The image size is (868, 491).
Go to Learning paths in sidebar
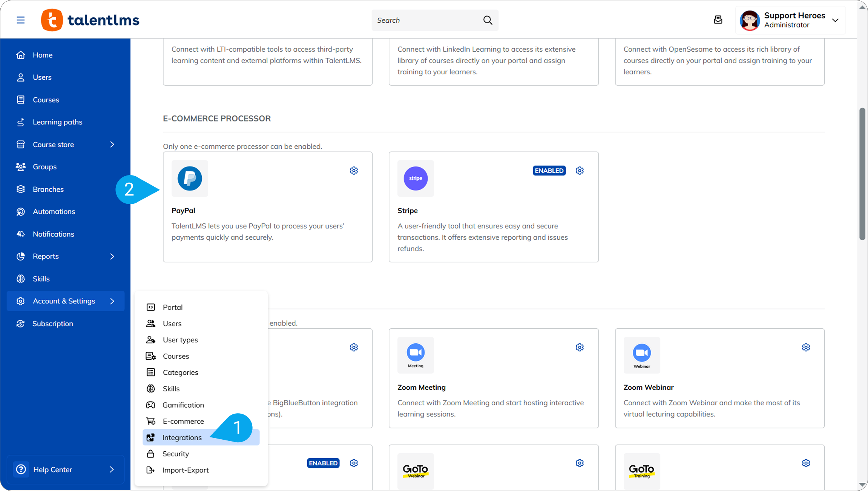point(57,122)
